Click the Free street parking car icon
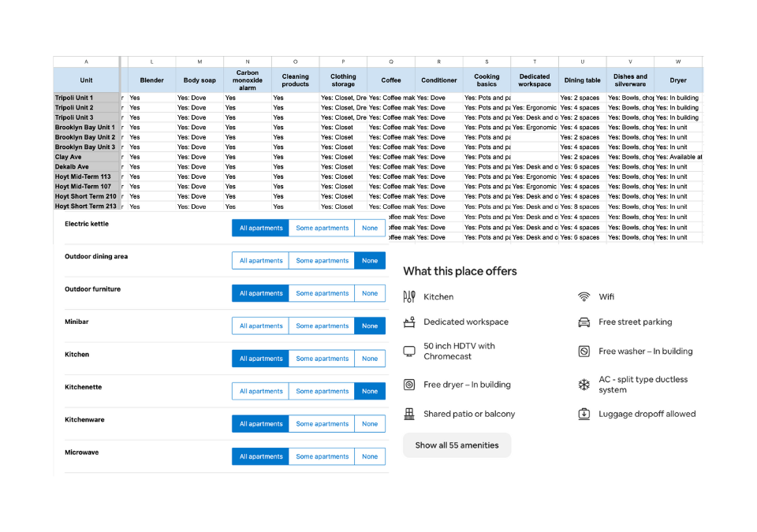Screen dimensions: 757x532 coord(584,322)
